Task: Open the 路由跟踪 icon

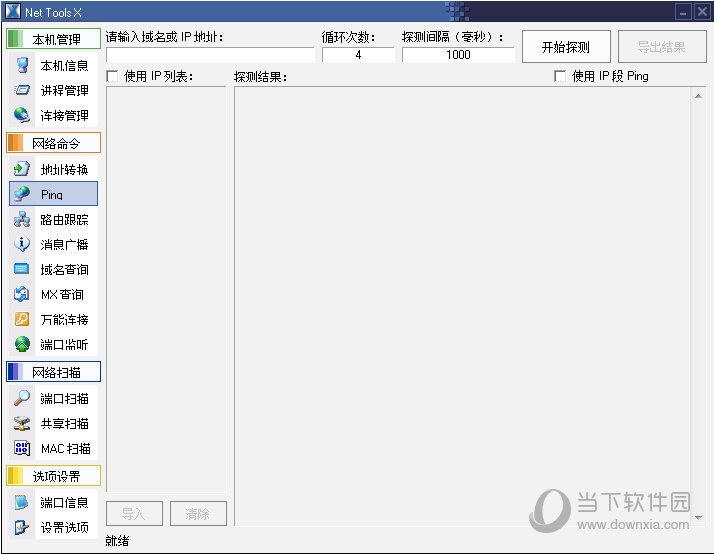Action: coord(22,219)
